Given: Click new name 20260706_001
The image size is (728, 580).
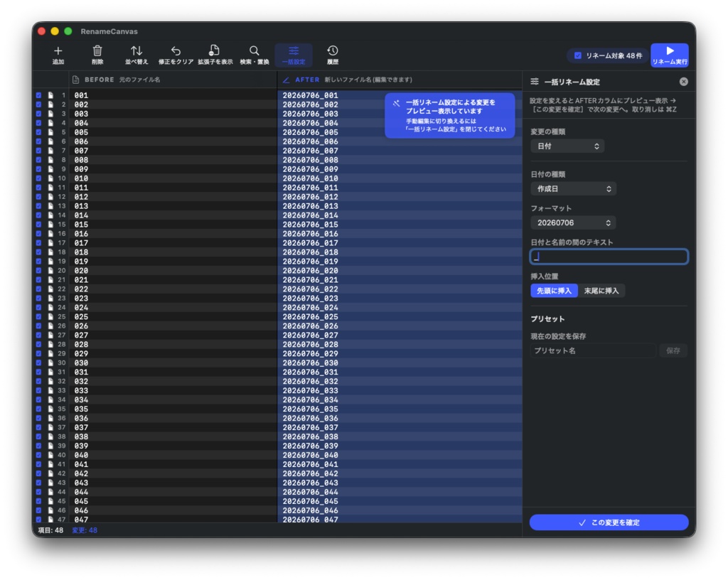Looking at the screenshot, I should click(310, 95).
